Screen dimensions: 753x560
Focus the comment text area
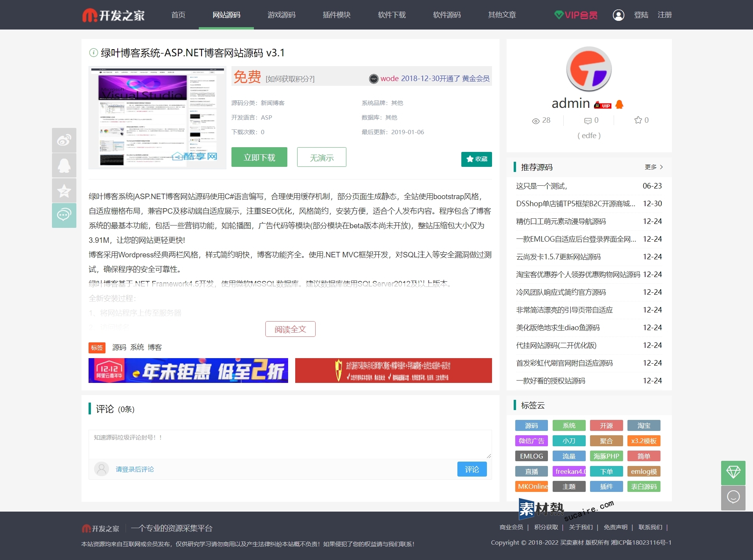[290, 444]
